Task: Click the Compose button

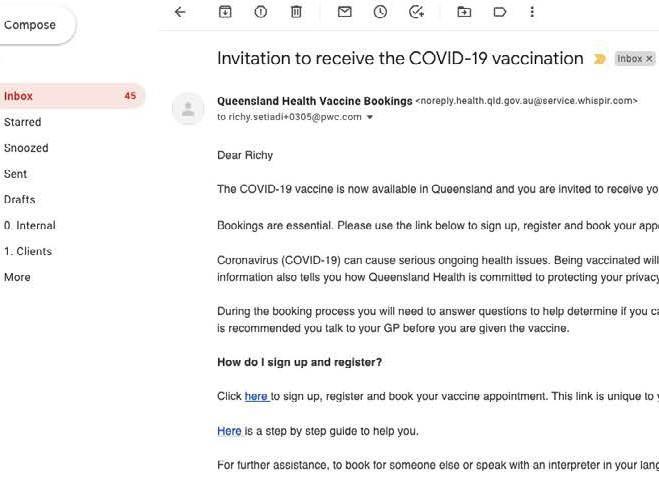Action: tap(30, 25)
